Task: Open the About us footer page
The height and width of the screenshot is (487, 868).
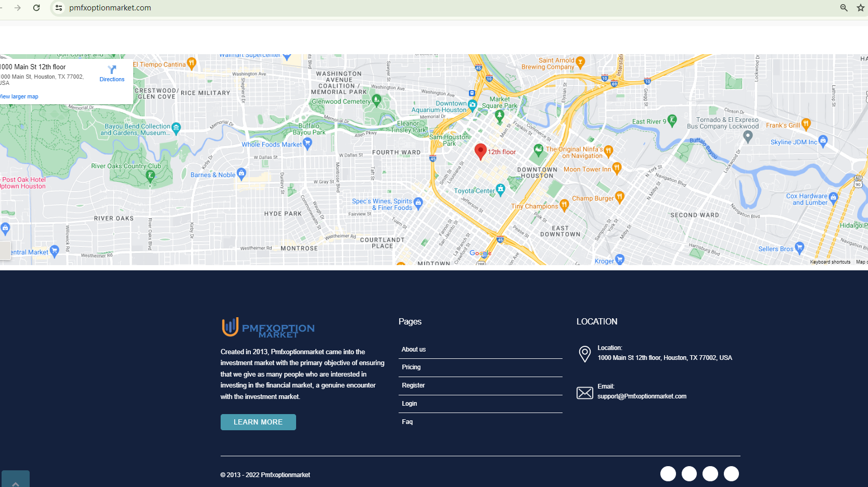Action: (414, 349)
